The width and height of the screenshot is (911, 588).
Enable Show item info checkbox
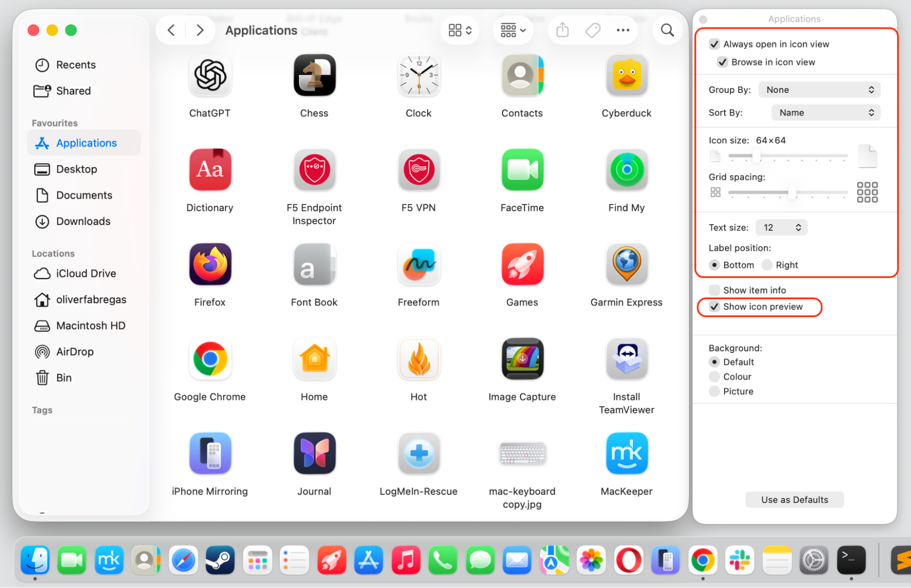point(714,290)
